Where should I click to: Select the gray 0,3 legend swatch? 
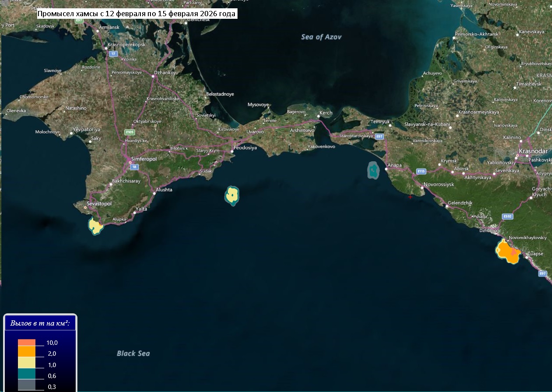click(27, 385)
